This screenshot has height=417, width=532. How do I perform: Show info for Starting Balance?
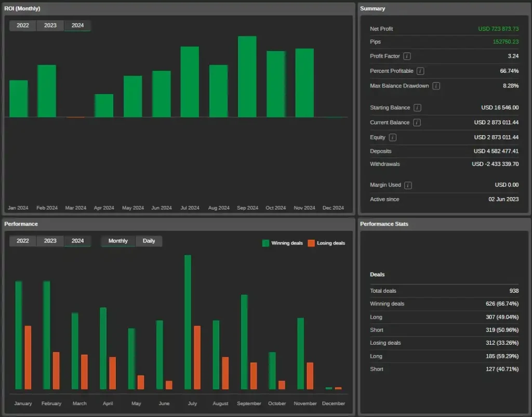click(417, 108)
